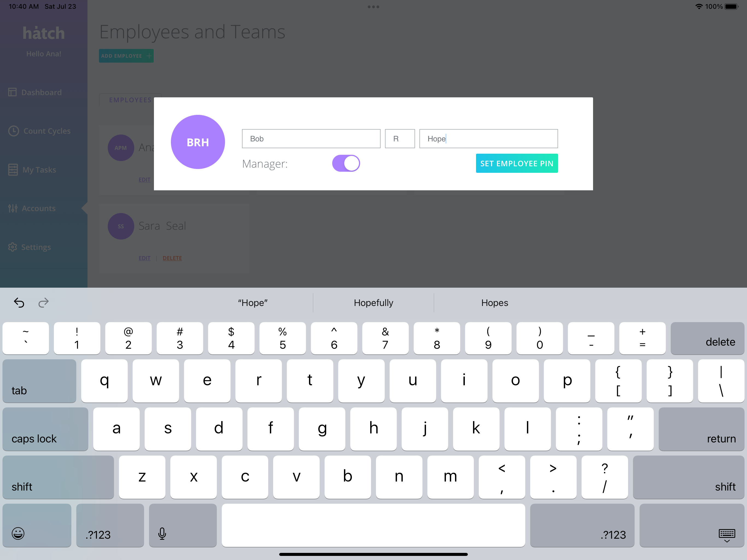747x560 pixels.
Task: Tap the p key
Action: 567,381
